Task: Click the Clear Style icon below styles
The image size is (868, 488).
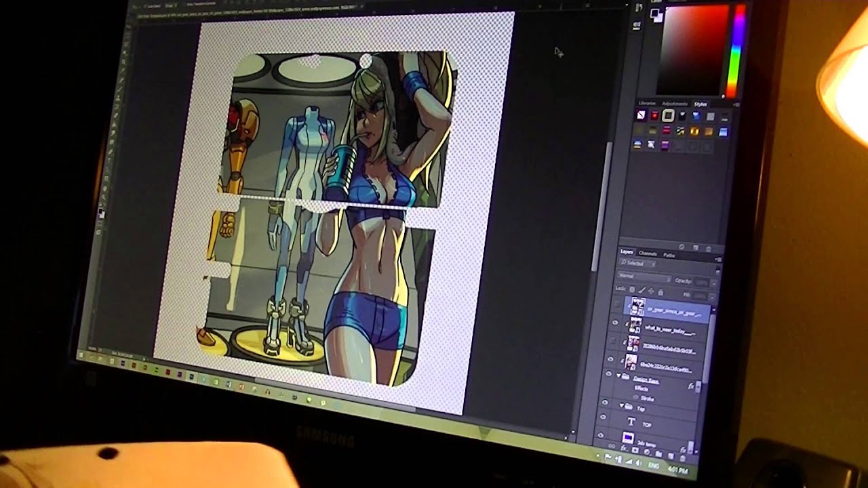Action: 682,247
